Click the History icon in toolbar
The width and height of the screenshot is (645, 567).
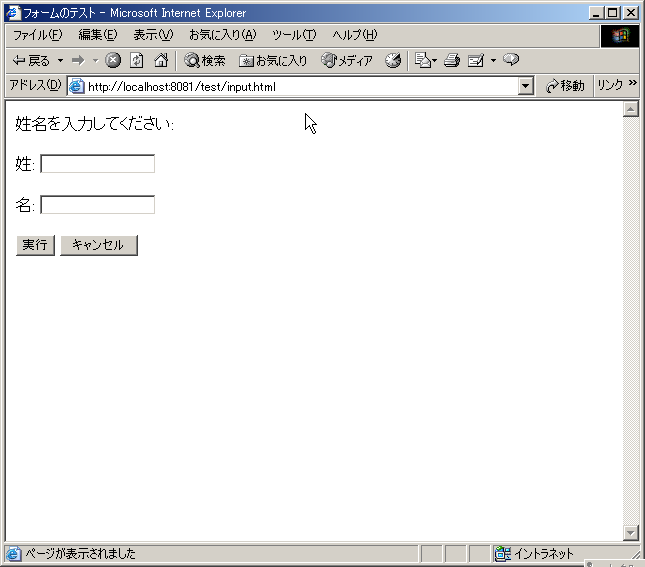393,61
